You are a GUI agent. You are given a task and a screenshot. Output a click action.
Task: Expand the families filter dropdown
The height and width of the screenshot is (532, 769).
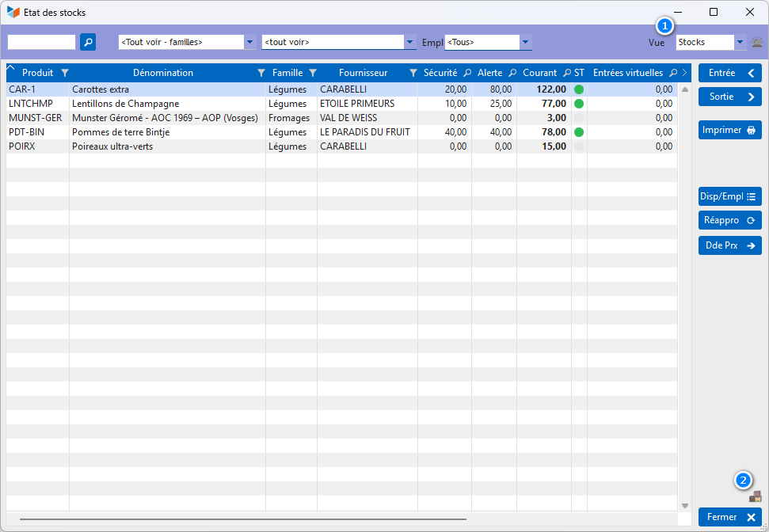coord(250,42)
